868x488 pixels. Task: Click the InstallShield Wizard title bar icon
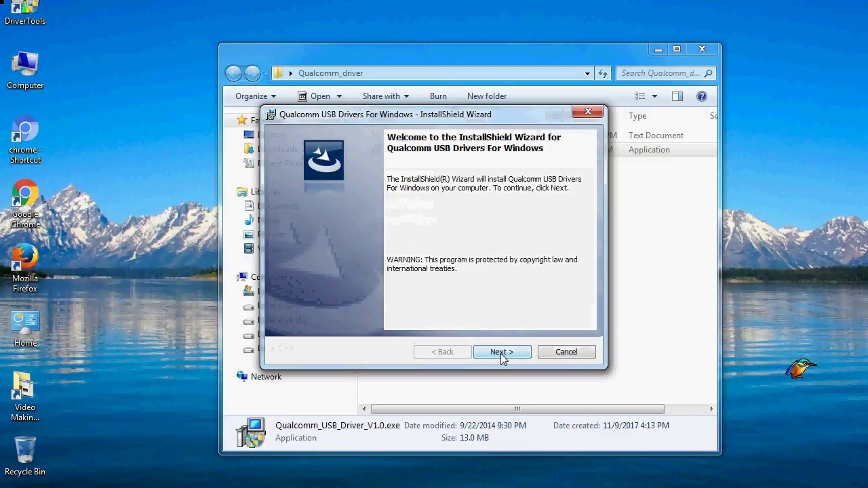(271, 115)
